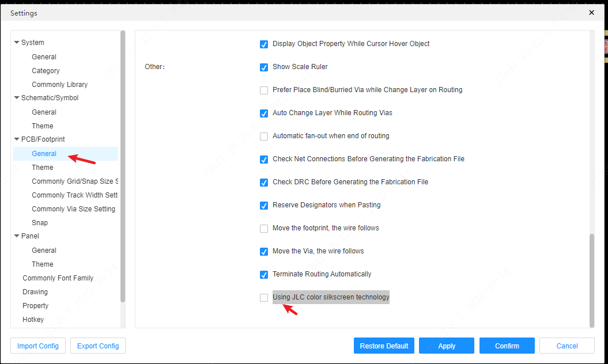Image resolution: width=608 pixels, height=364 pixels.
Task: Enable Using JLC color silkscreen technology
Action: click(264, 298)
